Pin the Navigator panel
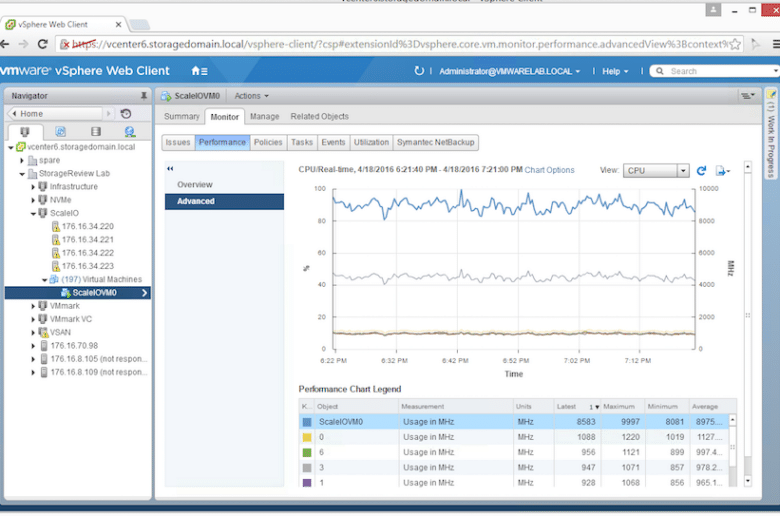Screen dimensions: 780x516 tap(143, 96)
